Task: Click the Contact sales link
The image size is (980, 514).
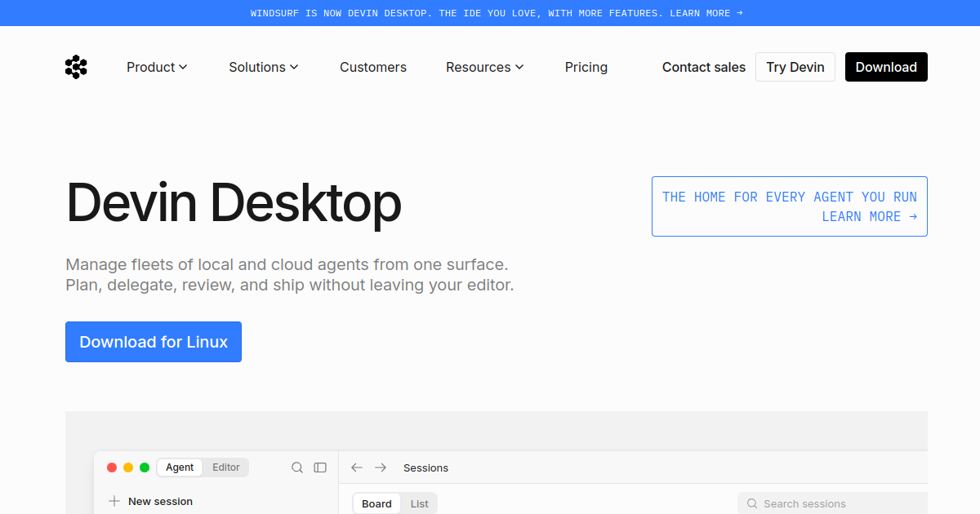Action: click(x=704, y=67)
